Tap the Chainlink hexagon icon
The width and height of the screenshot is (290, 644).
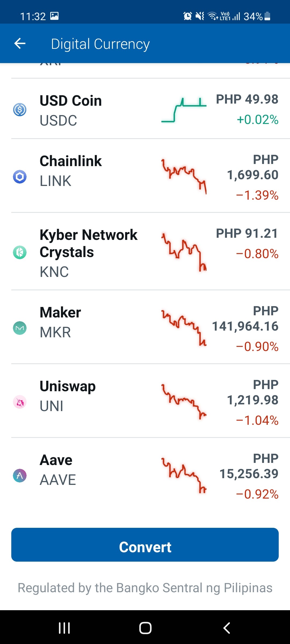click(20, 177)
